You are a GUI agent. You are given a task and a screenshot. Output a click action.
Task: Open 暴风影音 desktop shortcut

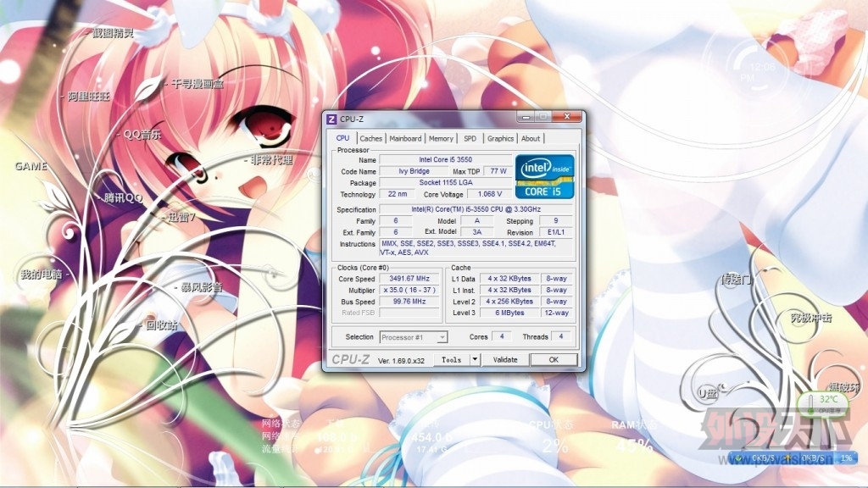point(202,287)
